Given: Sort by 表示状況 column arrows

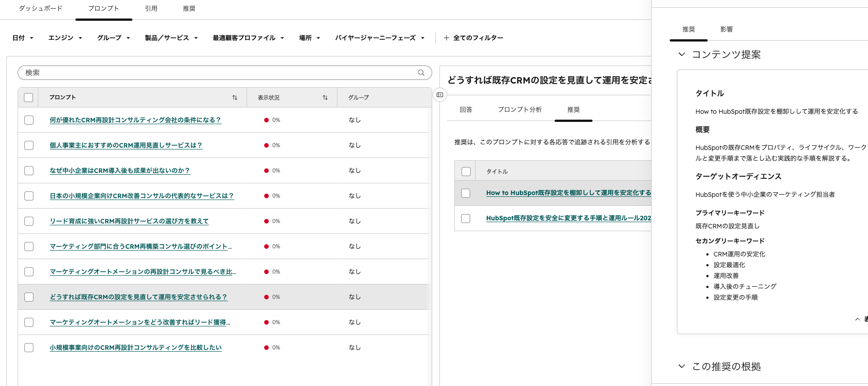Looking at the screenshot, I should point(325,98).
